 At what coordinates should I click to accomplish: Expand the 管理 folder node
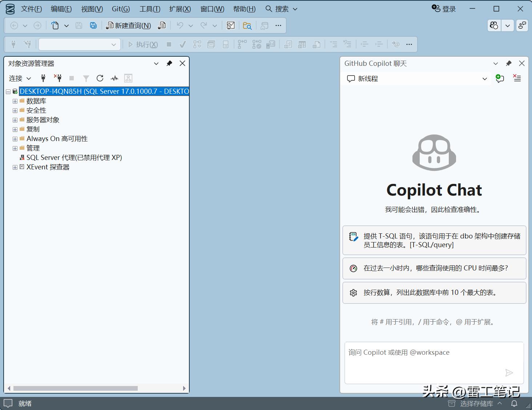tap(15, 148)
